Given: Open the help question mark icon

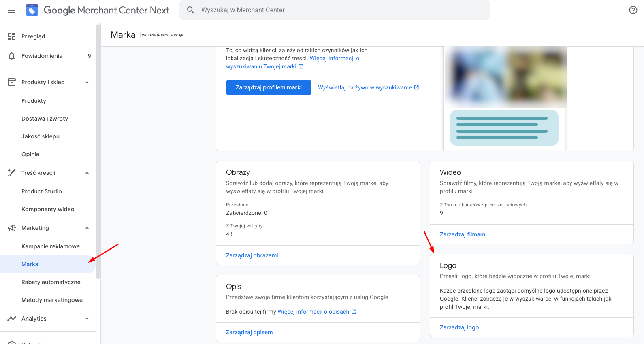Looking at the screenshot, I should 633,10.
